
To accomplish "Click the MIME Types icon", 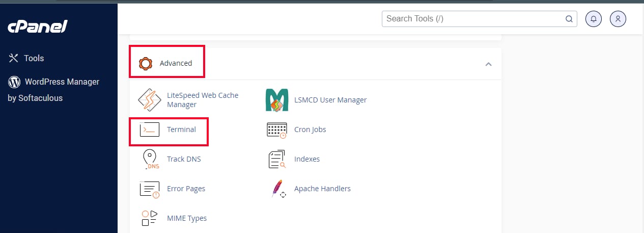I will coord(150,218).
